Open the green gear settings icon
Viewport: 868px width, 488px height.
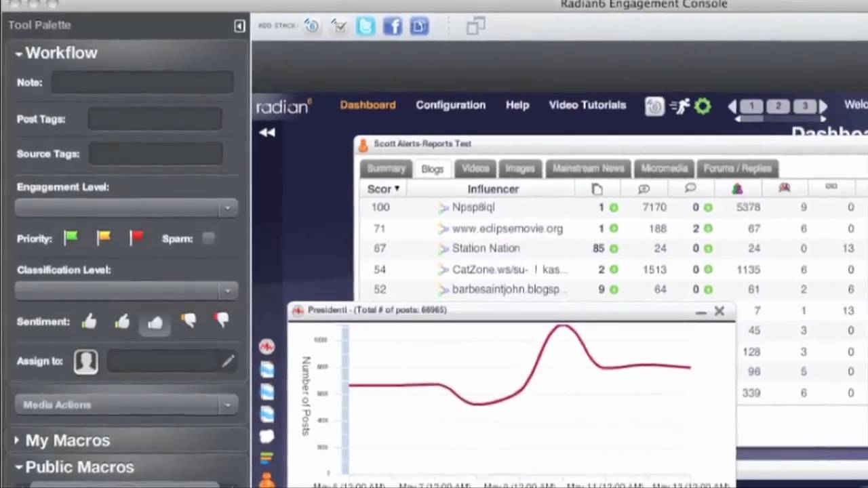pyautogui.click(x=703, y=106)
